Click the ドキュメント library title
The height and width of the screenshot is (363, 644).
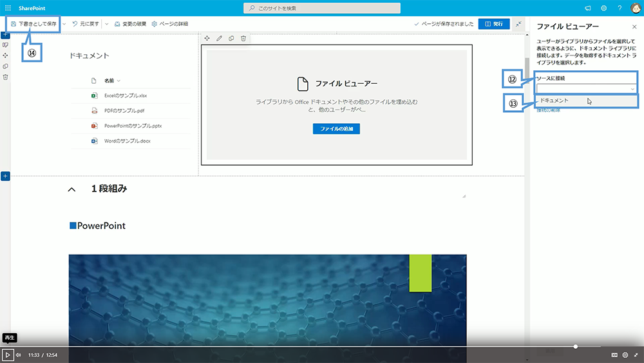[x=89, y=55]
